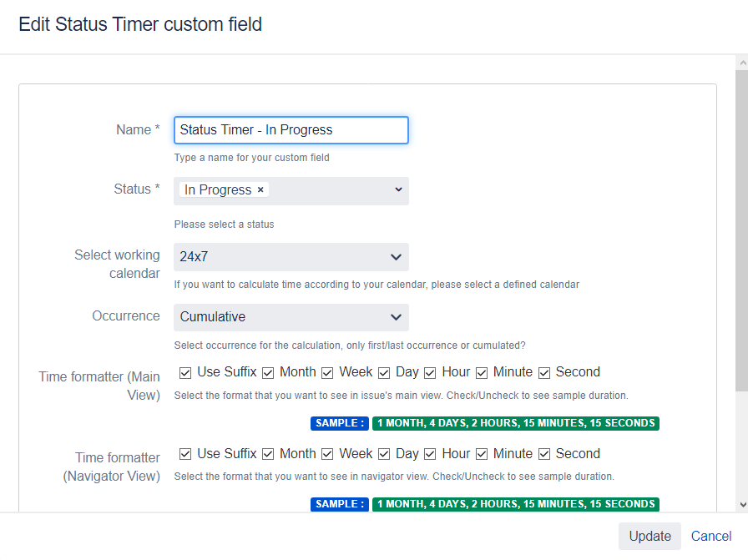
Task: Disable Use Suffix in Navigator View formatter
Action: point(185,453)
